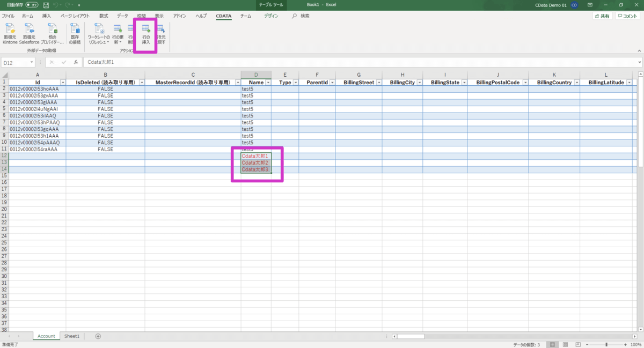Open BillingCountry column filter dropdown
Viewport: 644px width, 348px height.
click(x=576, y=83)
